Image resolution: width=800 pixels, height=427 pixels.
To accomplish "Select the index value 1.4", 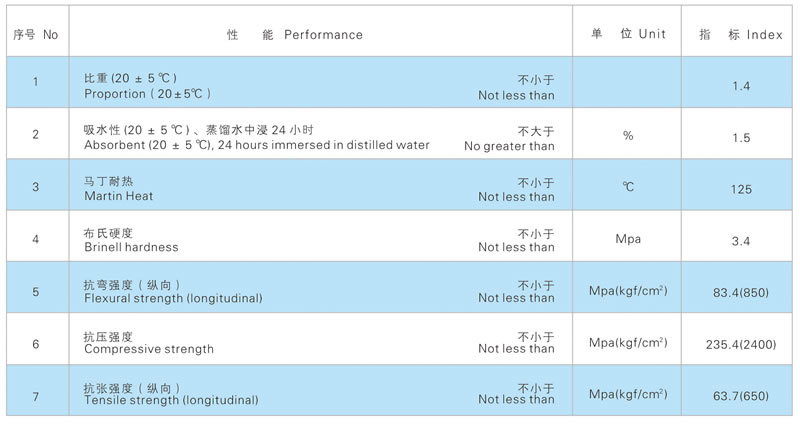I will pyautogui.click(x=741, y=86).
